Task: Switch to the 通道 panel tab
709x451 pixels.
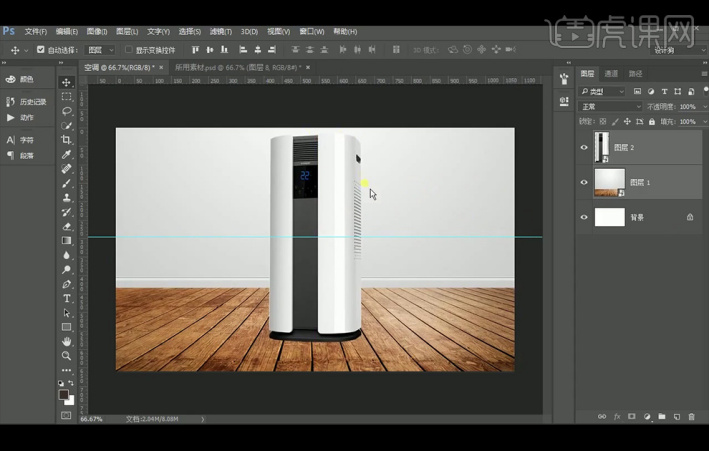Action: 611,74
